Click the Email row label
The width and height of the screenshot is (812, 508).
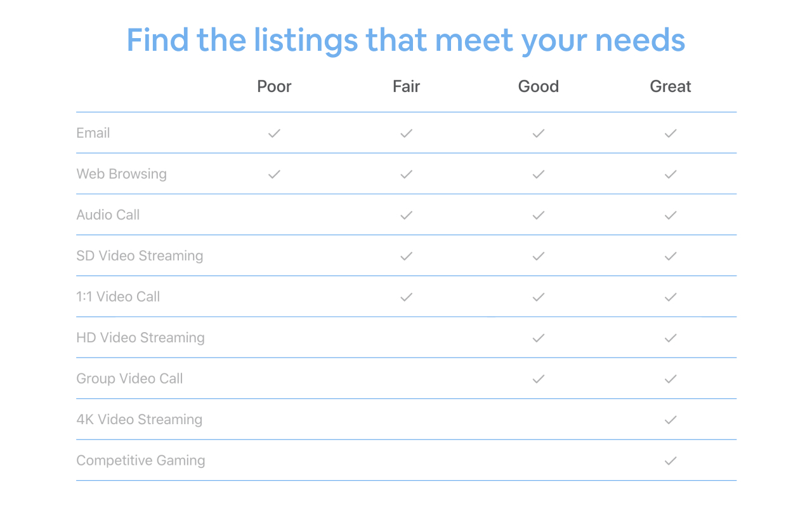(x=93, y=133)
